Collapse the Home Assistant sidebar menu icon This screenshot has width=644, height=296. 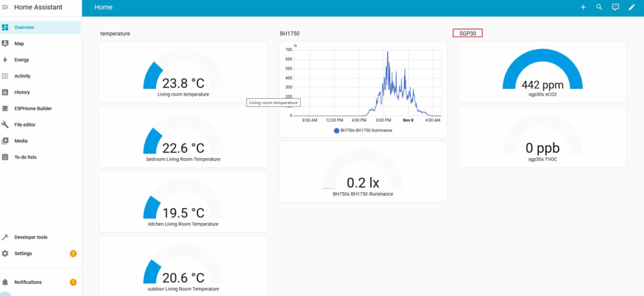[x=5, y=7]
